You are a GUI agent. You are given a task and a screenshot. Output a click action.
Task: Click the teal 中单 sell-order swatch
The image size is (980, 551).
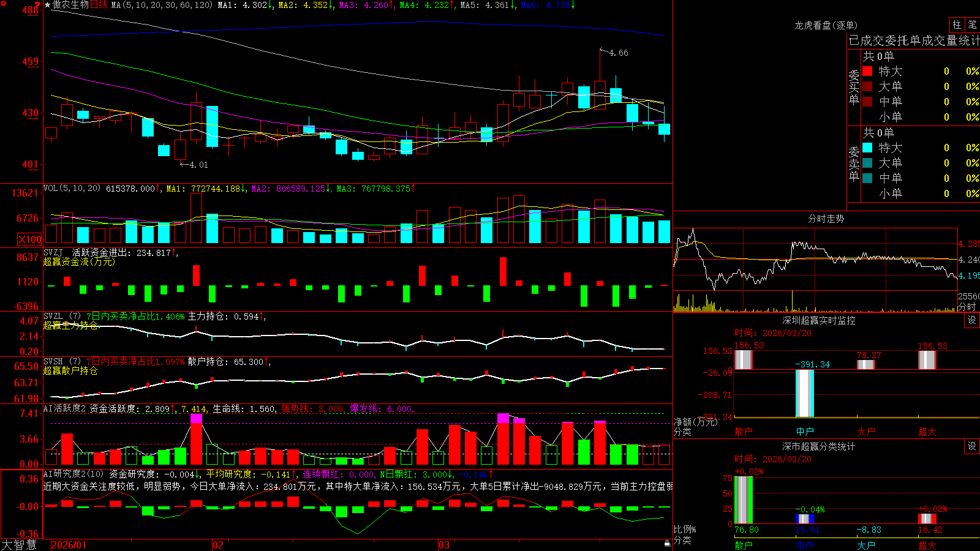[x=867, y=178]
